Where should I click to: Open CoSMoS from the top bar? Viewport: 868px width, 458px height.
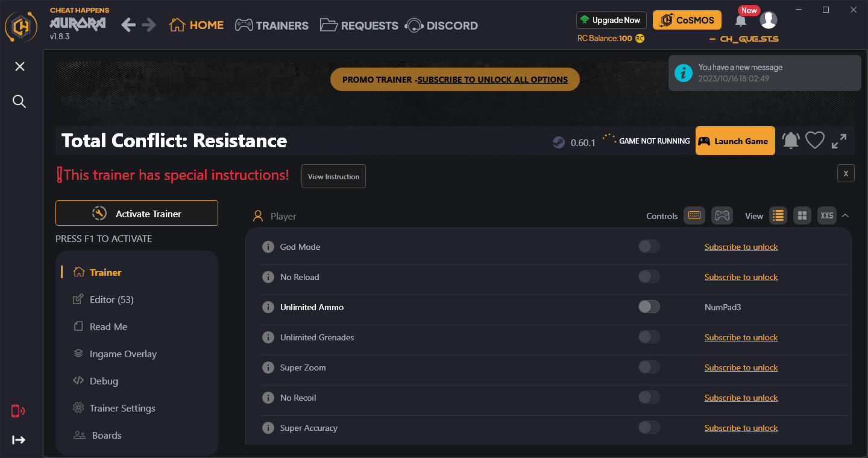687,20
